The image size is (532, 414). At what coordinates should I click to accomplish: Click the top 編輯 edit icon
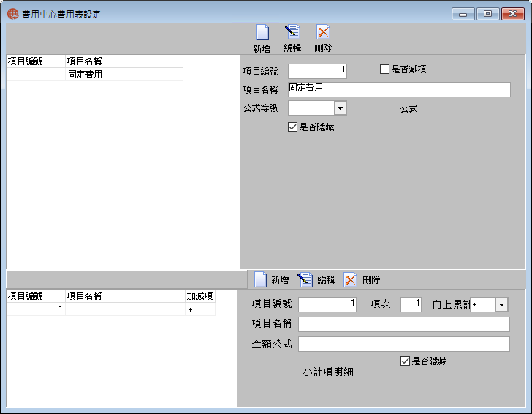292,33
